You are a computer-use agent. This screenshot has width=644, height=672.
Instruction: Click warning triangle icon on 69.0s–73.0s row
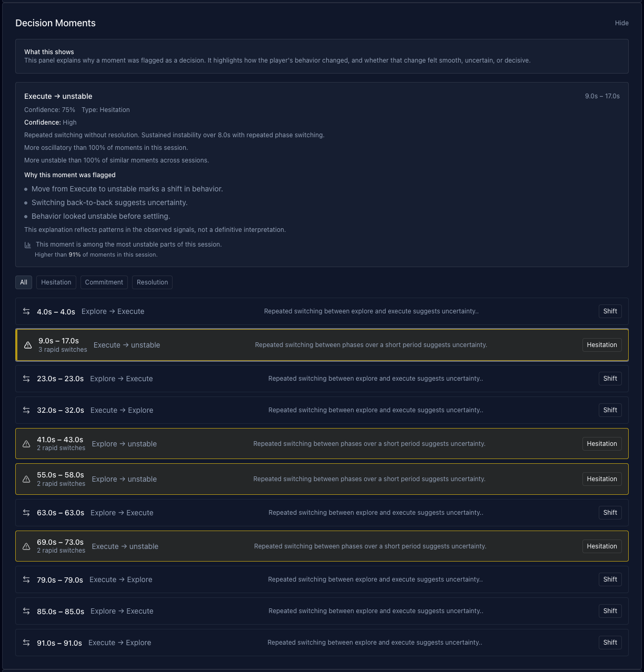click(26, 546)
